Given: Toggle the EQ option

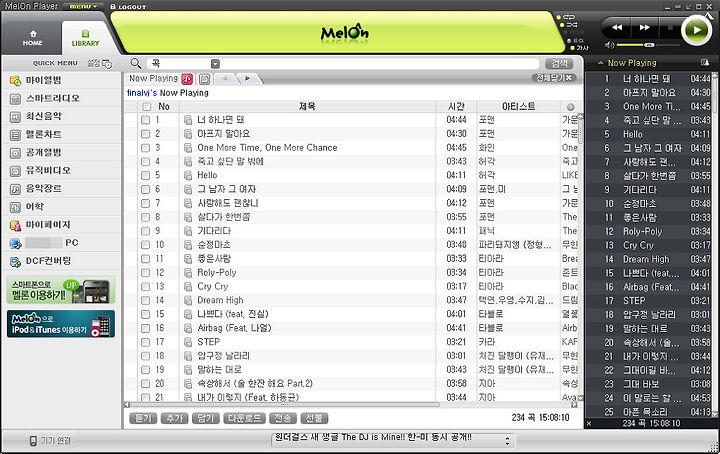Looking at the screenshot, I should (x=576, y=40).
